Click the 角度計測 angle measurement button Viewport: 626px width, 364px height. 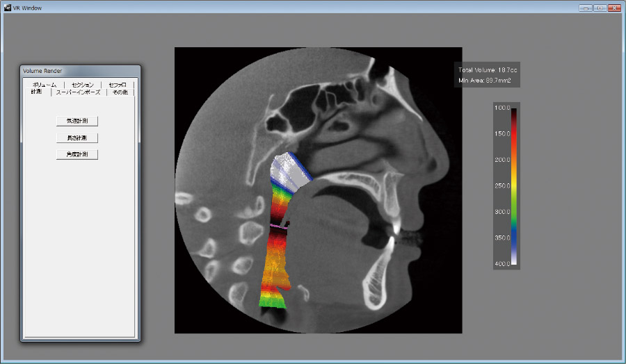77,154
